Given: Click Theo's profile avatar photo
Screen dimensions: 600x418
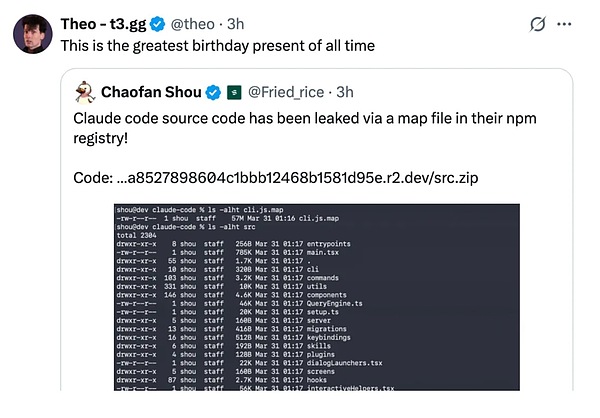Looking at the screenshot, I should pos(33,34).
